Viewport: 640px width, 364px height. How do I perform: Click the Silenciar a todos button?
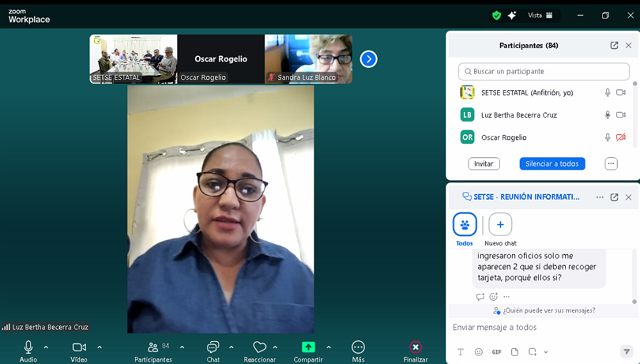click(x=552, y=164)
